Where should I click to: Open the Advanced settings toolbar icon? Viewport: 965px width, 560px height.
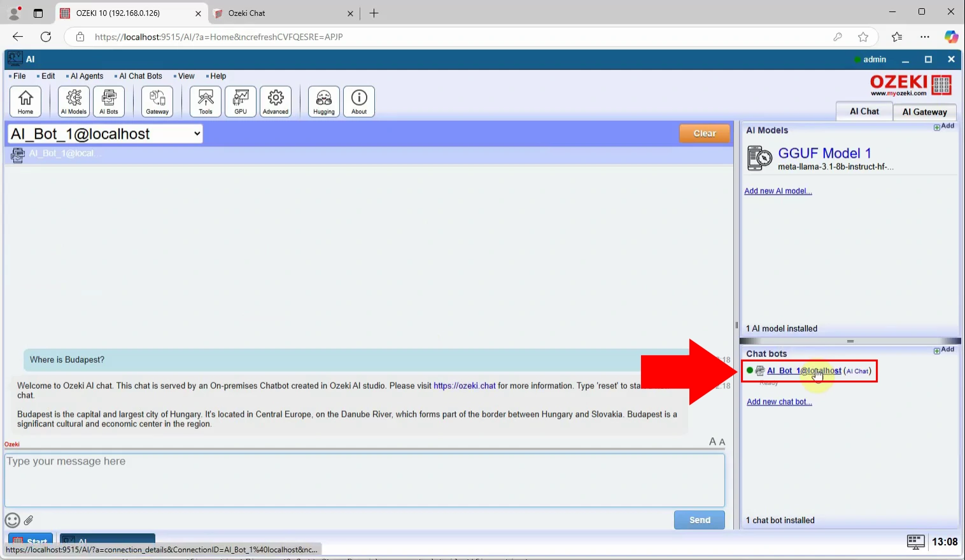pyautogui.click(x=276, y=102)
